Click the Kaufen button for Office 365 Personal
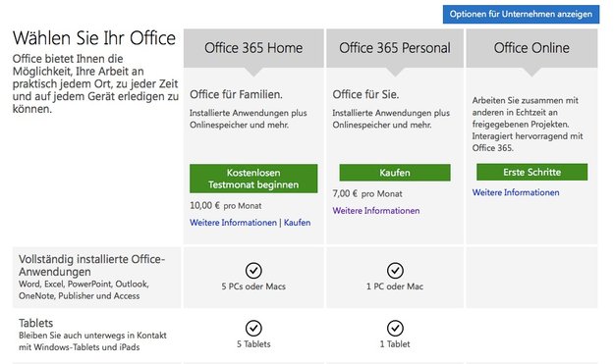The height and width of the screenshot is (364, 614). tap(395, 173)
